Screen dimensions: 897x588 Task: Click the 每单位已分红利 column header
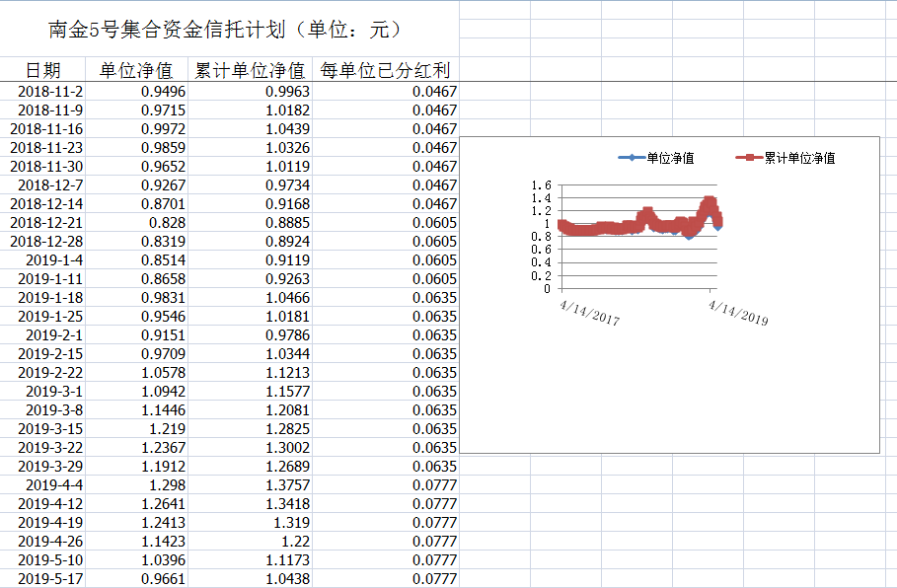click(386, 70)
